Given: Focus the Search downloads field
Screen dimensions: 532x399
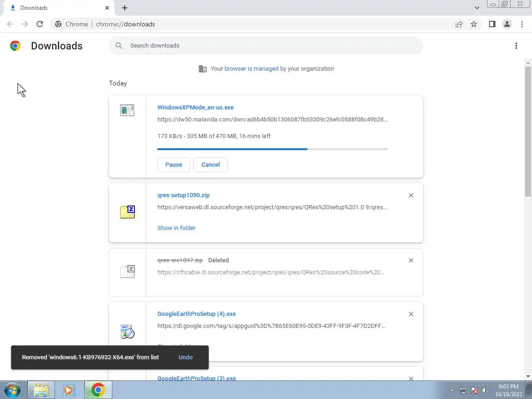Looking at the screenshot, I should point(266,45).
